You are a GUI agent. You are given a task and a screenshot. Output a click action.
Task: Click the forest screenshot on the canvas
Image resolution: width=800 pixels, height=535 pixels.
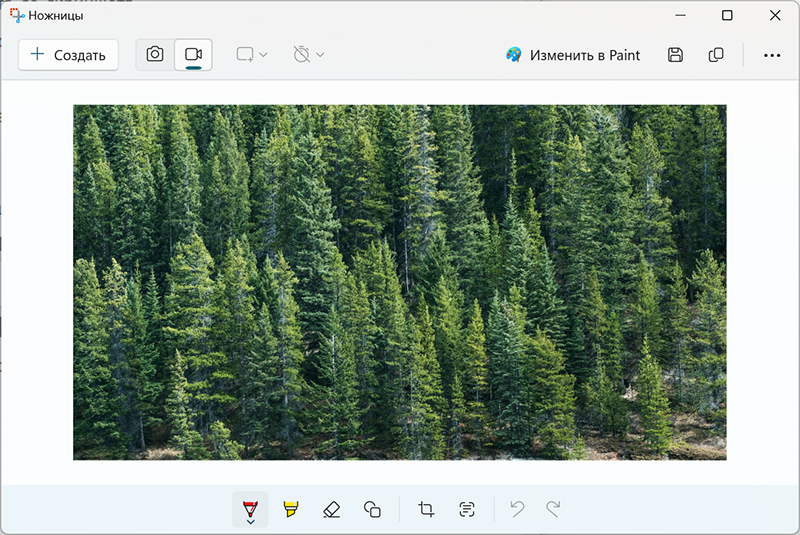coord(400,282)
